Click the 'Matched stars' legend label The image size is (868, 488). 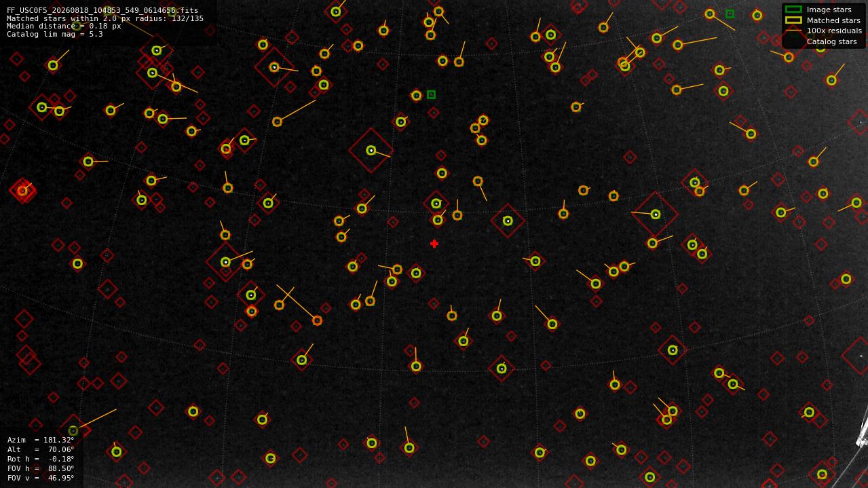833,20
